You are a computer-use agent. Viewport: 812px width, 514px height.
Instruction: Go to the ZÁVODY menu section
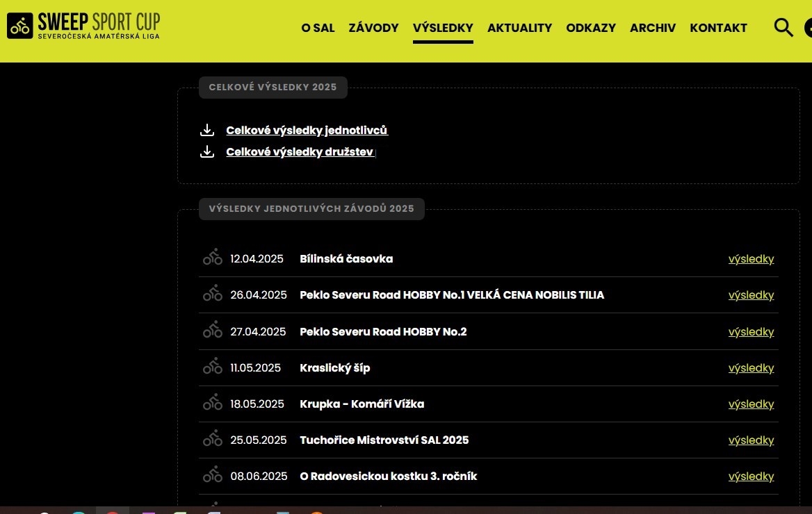point(373,28)
